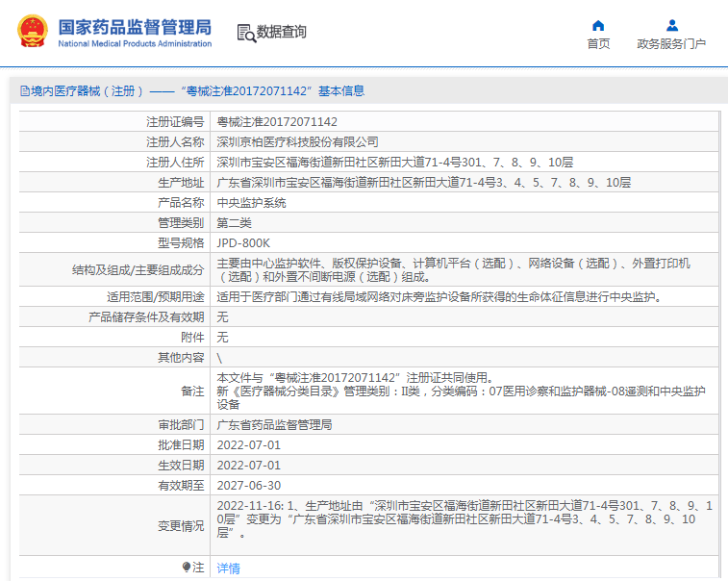Click the 型号规格 row label
Image resolution: width=728 pixels, height=581 pixels.
point(181,243)
